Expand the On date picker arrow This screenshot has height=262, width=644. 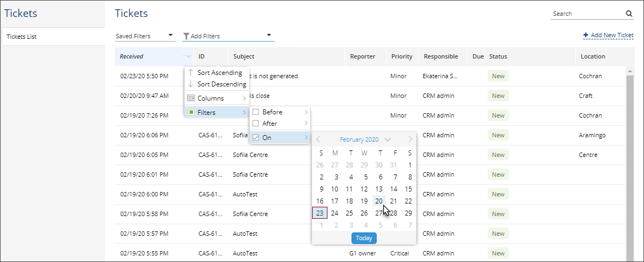(x=306, y=138)
